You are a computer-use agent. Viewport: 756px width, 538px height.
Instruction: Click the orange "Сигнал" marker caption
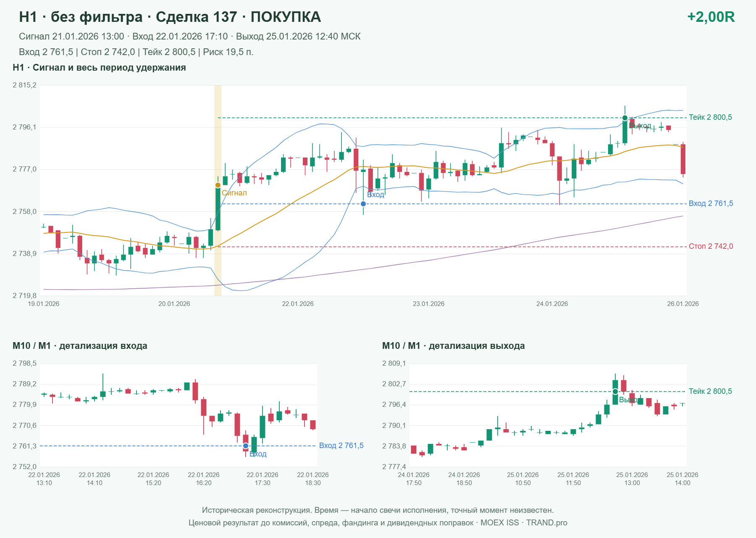coord(234,193)
